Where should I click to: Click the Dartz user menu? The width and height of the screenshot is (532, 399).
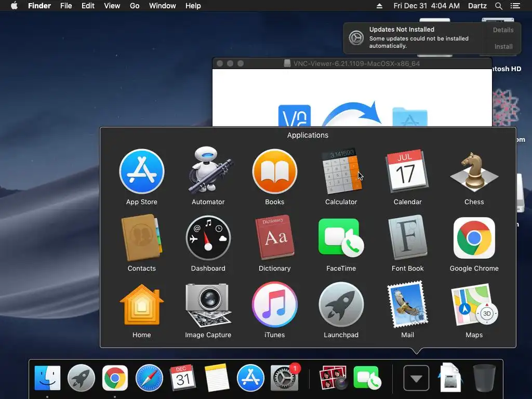point(477,6)
